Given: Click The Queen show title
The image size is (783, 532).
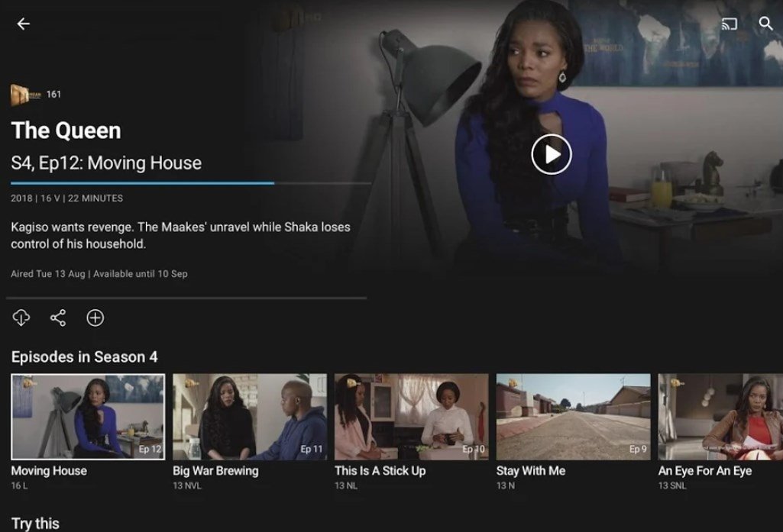Looking at the screenshot, I should coord(66,131).
